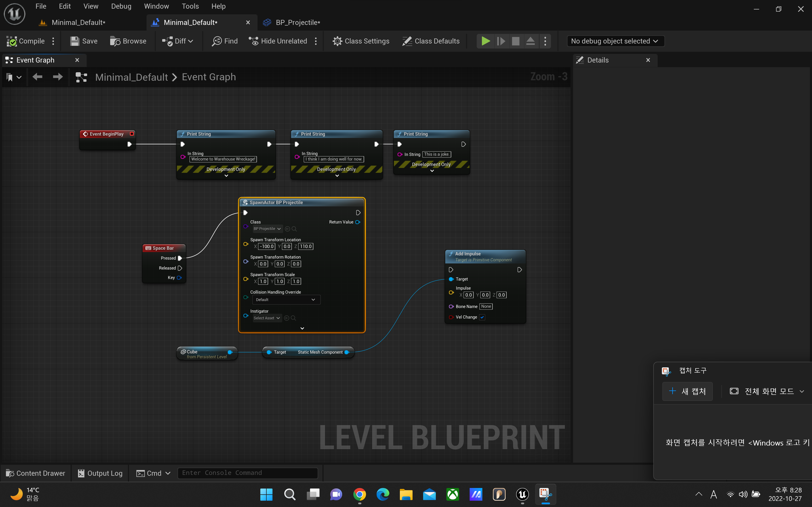
Task: Click 새 캡처 in the snipping tool
Action: pos(687,391)
